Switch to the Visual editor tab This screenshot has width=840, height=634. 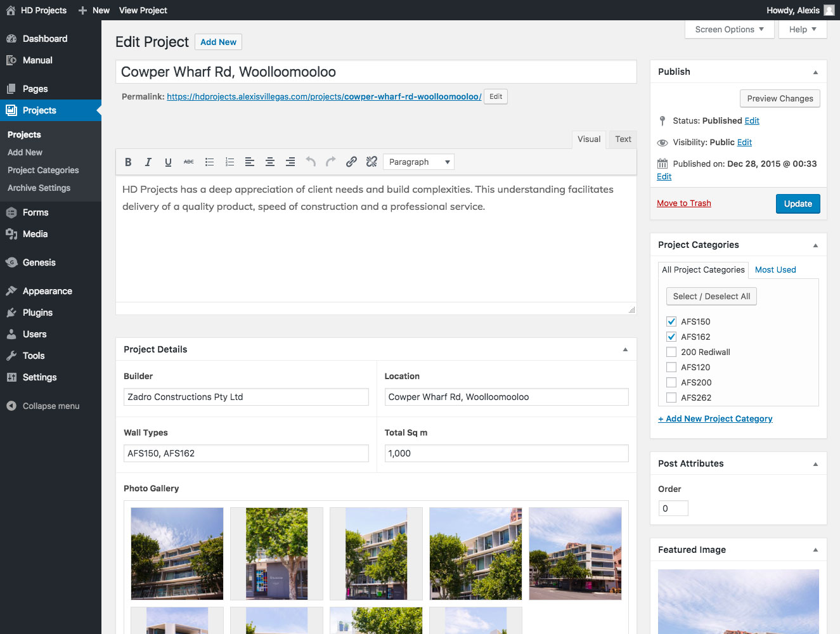(x=589, y=139)
